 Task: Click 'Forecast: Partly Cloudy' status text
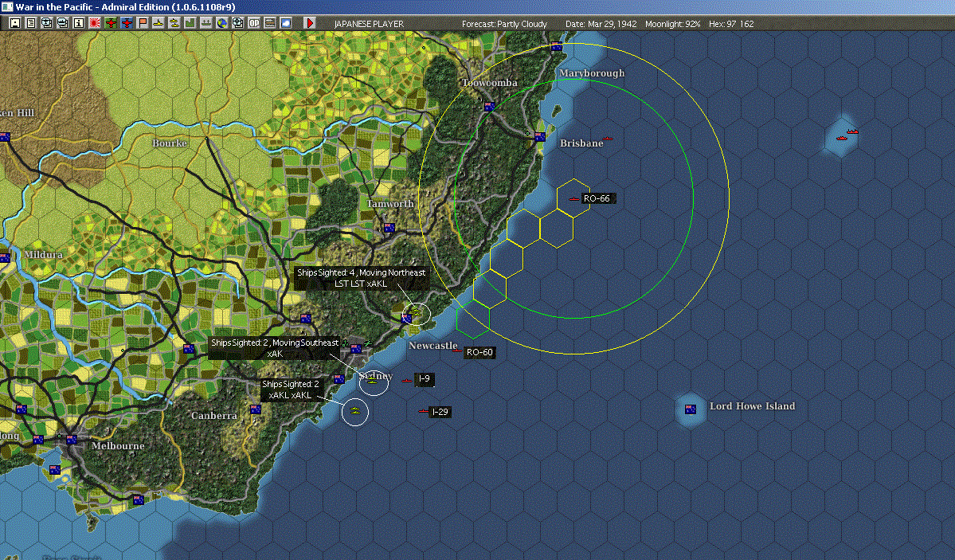click(504, 24)
